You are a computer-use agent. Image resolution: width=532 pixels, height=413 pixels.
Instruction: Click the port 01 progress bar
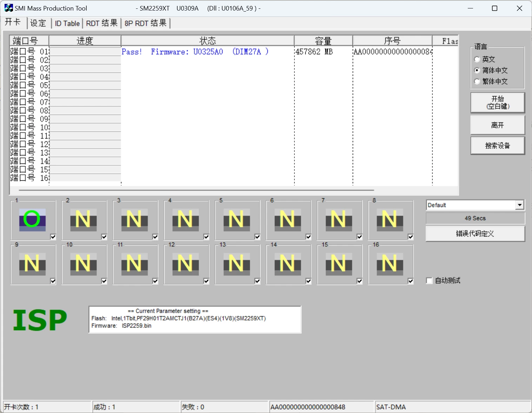[85, 52]
